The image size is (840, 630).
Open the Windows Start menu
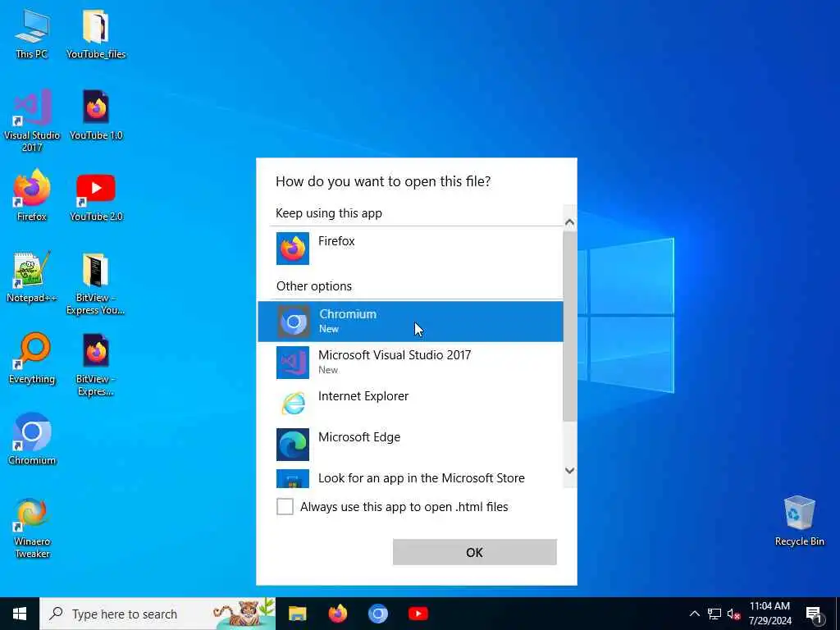(x=20, y=614)
